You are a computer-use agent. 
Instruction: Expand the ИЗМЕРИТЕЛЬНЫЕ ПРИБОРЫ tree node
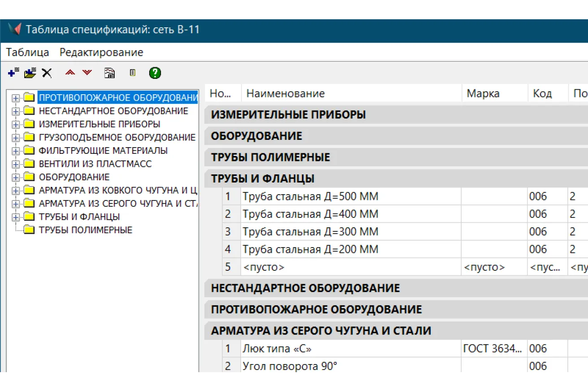[x=15, y=124]
